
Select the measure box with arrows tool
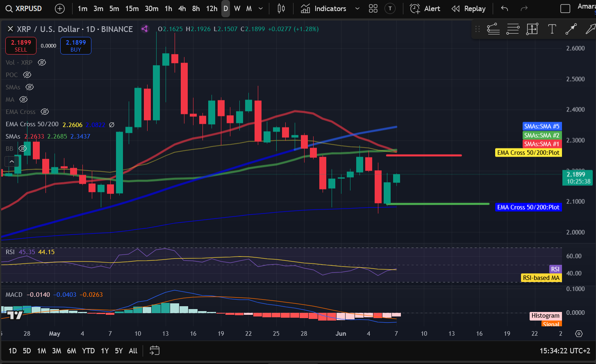click(x=532, y=29)
